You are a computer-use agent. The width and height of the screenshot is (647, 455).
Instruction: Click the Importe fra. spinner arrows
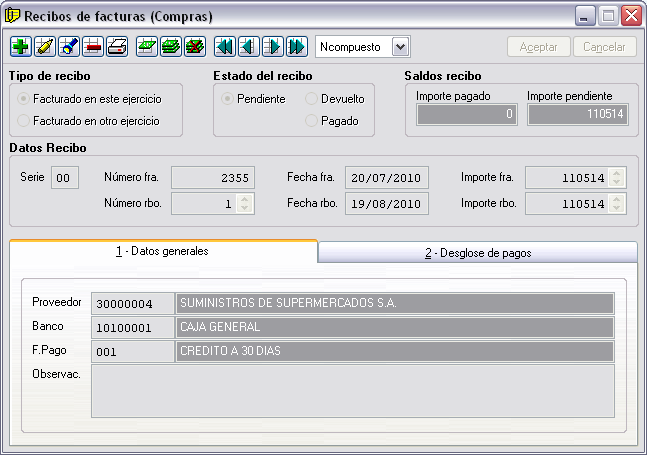point(617,178)
